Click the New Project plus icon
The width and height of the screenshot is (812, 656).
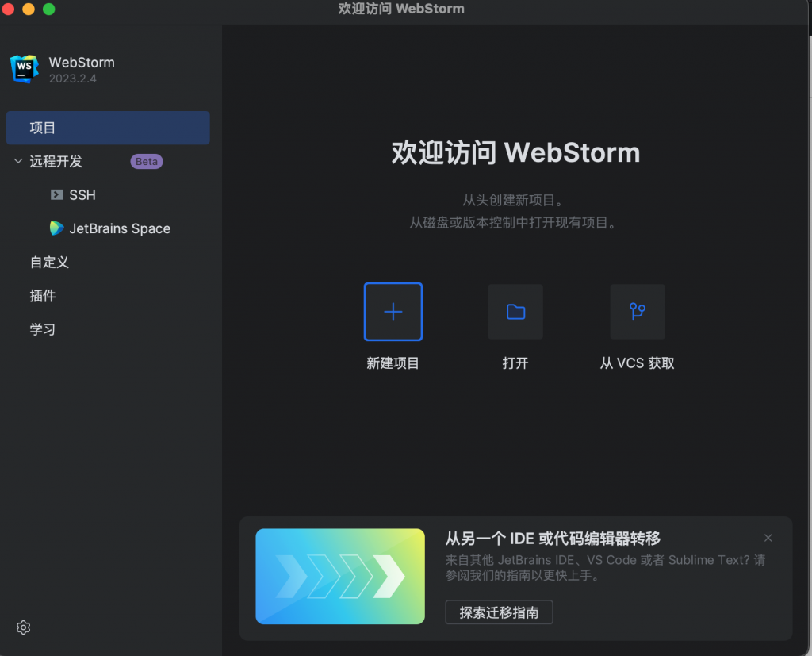(x=393, y=311)
